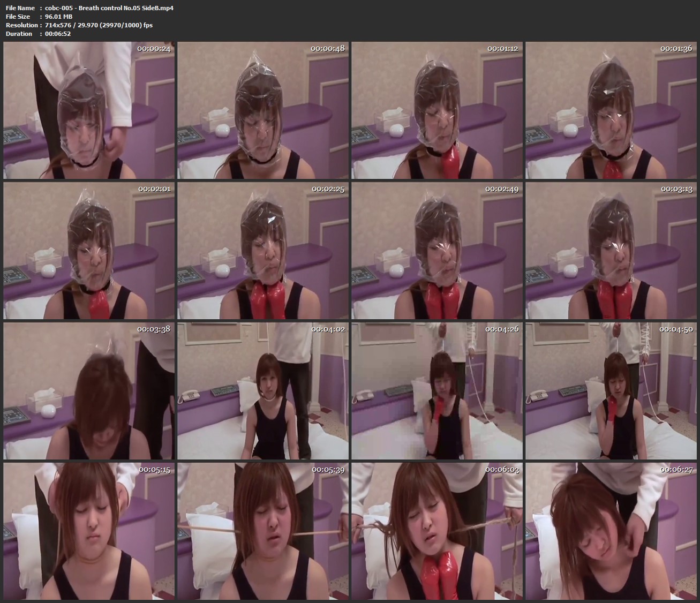Image resolution: width=700 pixels, height=603 pixels.
Task: Open the thumbnail stamped 00:00:24
Action: 89,110
